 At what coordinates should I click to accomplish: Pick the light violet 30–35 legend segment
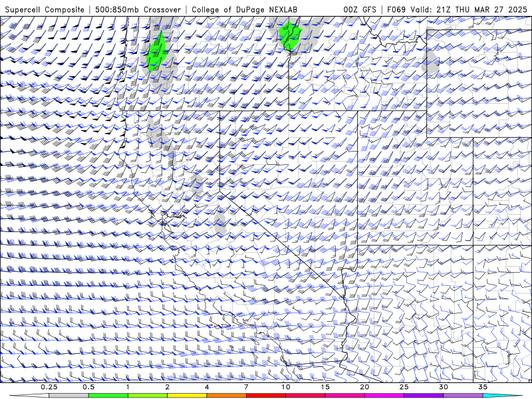coord(463,396)
